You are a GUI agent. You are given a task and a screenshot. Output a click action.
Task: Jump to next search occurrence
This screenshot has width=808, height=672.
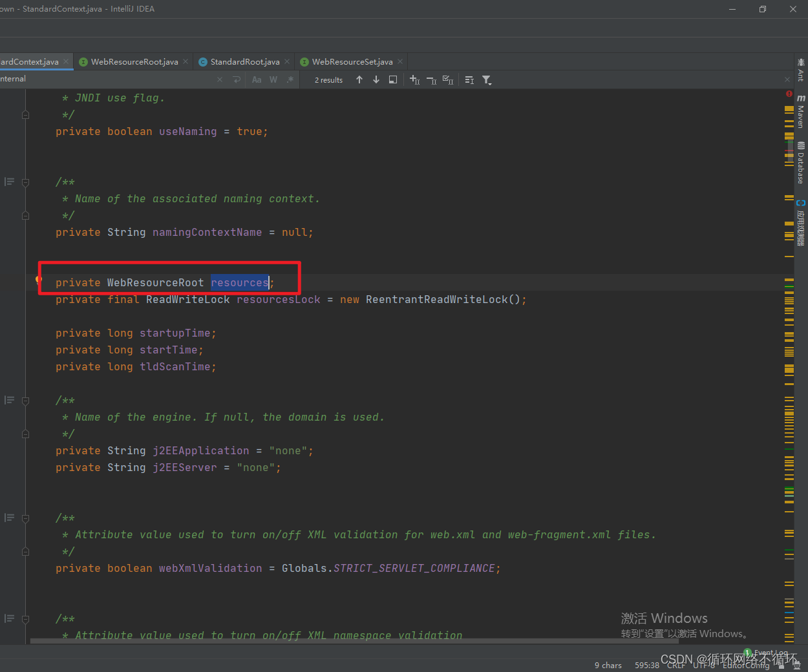point(376,79)
